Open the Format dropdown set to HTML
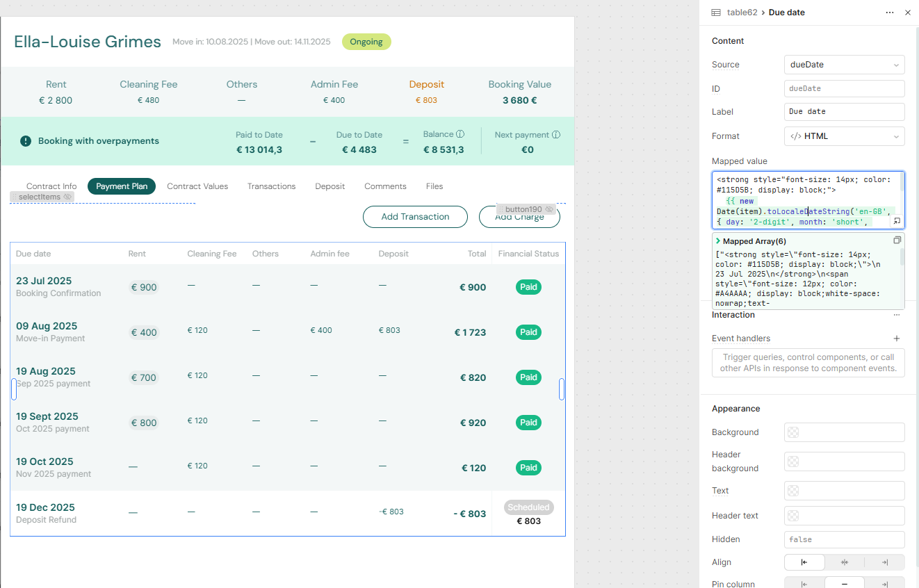Screen dimensions: 919x588 click(844, 136)
